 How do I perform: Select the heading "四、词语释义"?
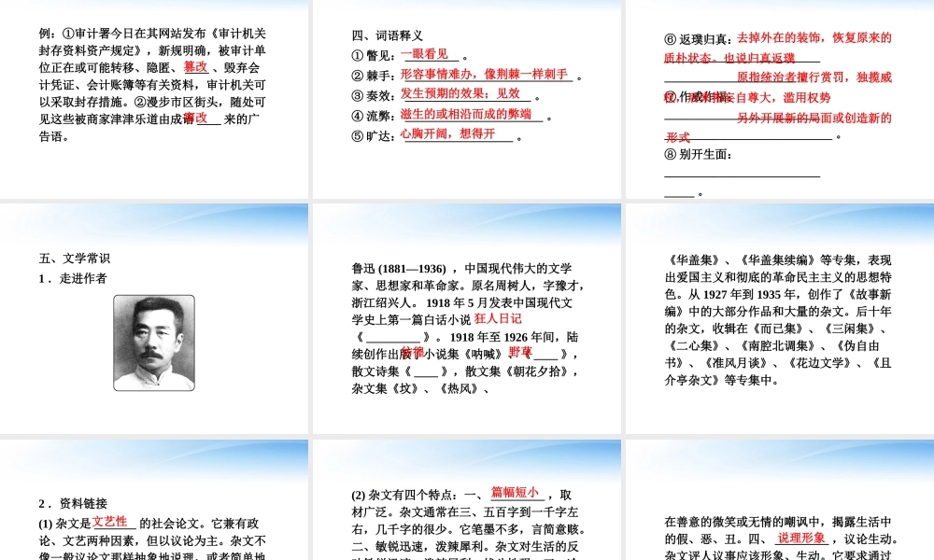(388, 35)
